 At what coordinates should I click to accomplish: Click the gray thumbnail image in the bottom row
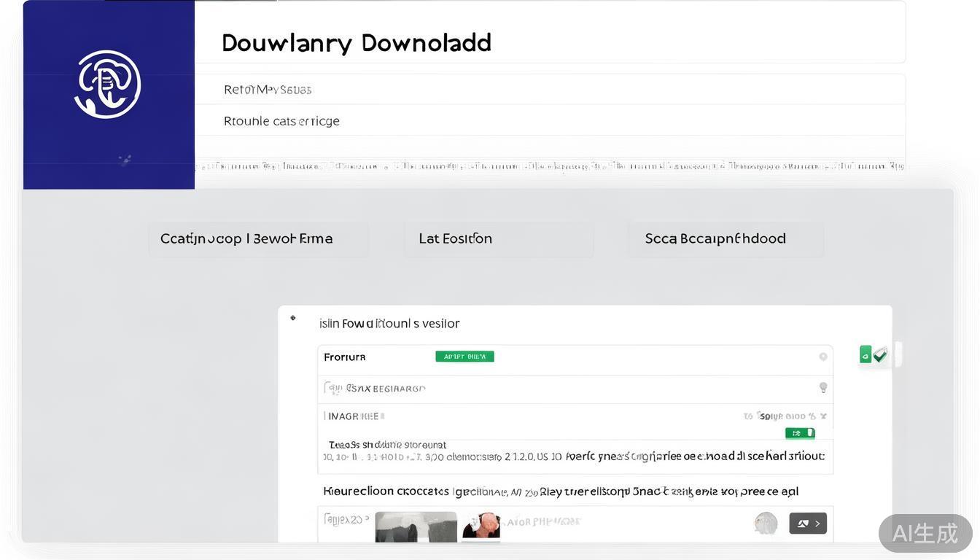click(416, 526)
